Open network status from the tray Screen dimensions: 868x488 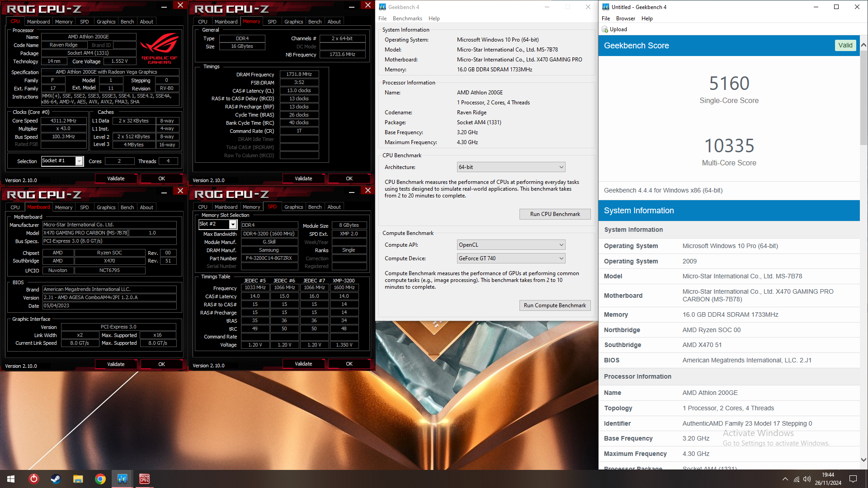(x=796, y=479)
